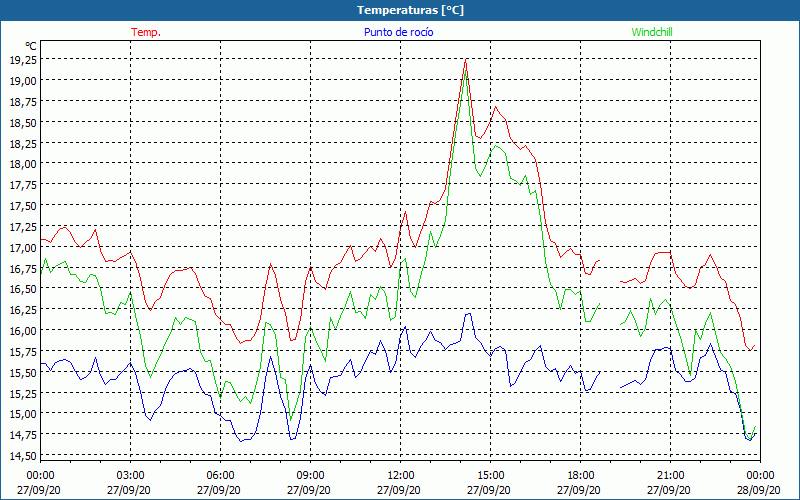
Task: Click the 27/09/20 date under 21:00
Action: [668, 490]
